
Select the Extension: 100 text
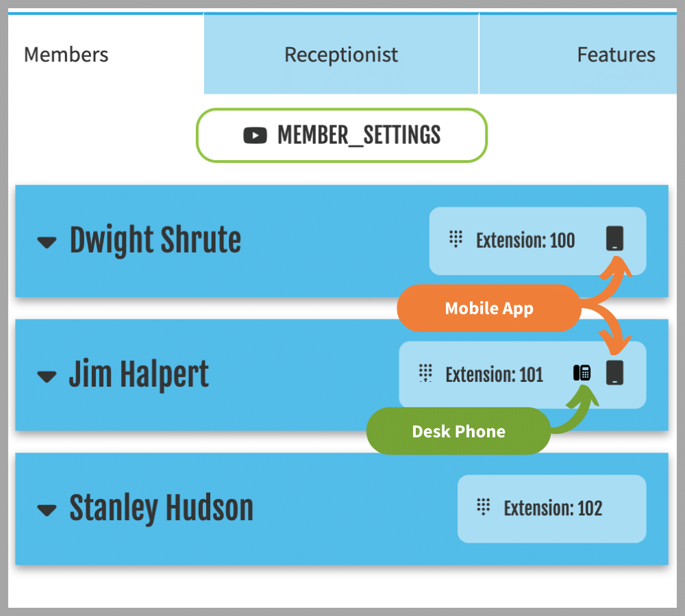[x=525, y=240]
